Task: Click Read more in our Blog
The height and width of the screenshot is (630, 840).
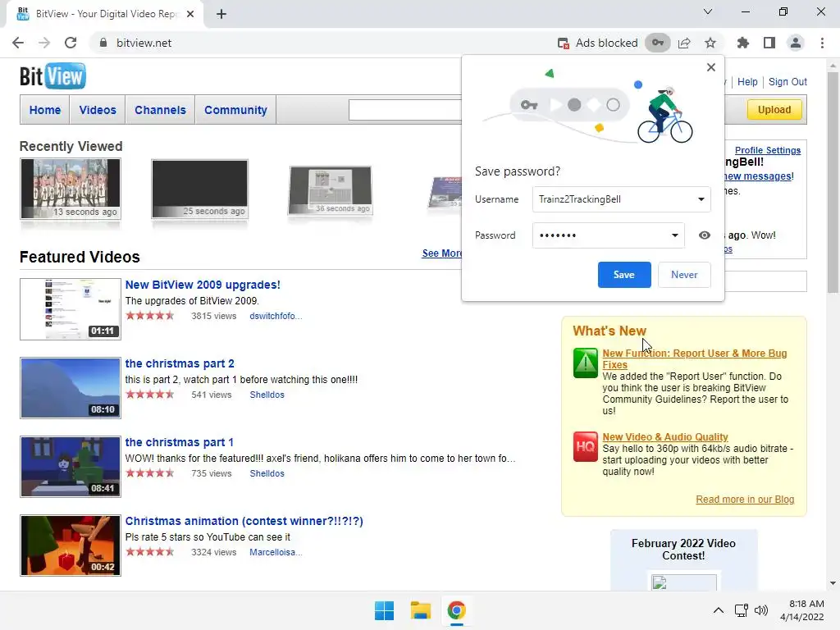Action: pos(745,500)
